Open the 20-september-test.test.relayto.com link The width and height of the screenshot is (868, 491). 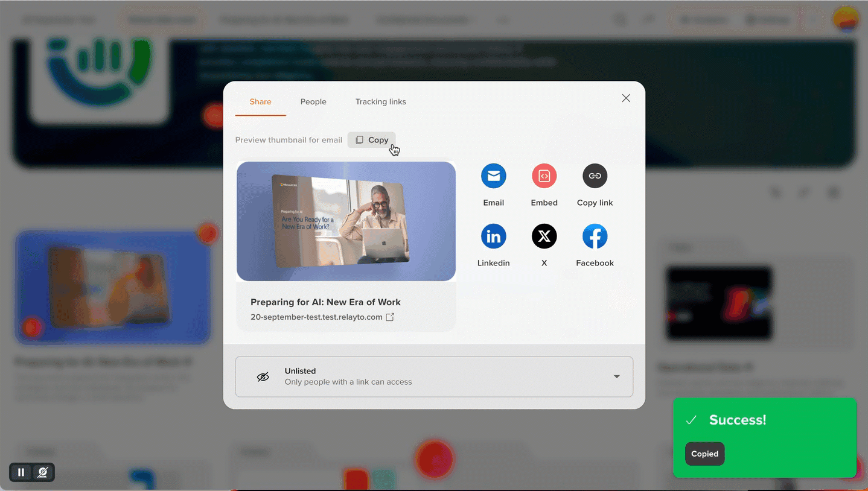(316, 317)
